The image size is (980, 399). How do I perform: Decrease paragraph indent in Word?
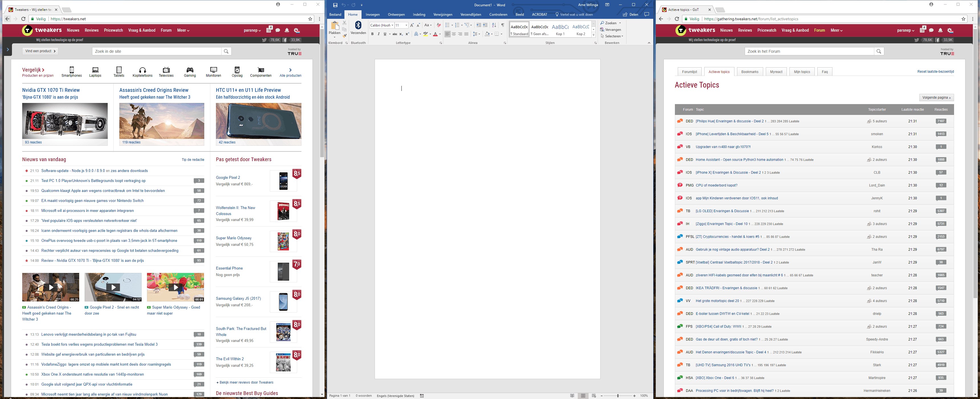coord(479,25)
